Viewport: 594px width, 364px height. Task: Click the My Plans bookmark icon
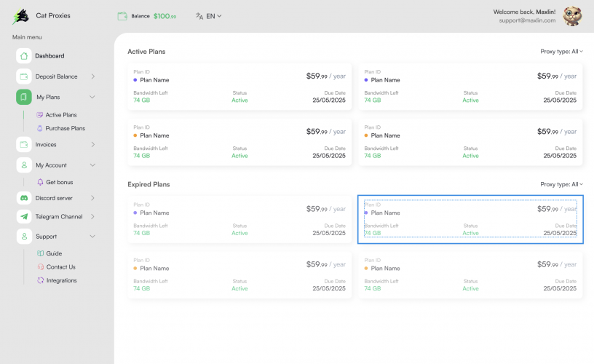coord(24,97)
